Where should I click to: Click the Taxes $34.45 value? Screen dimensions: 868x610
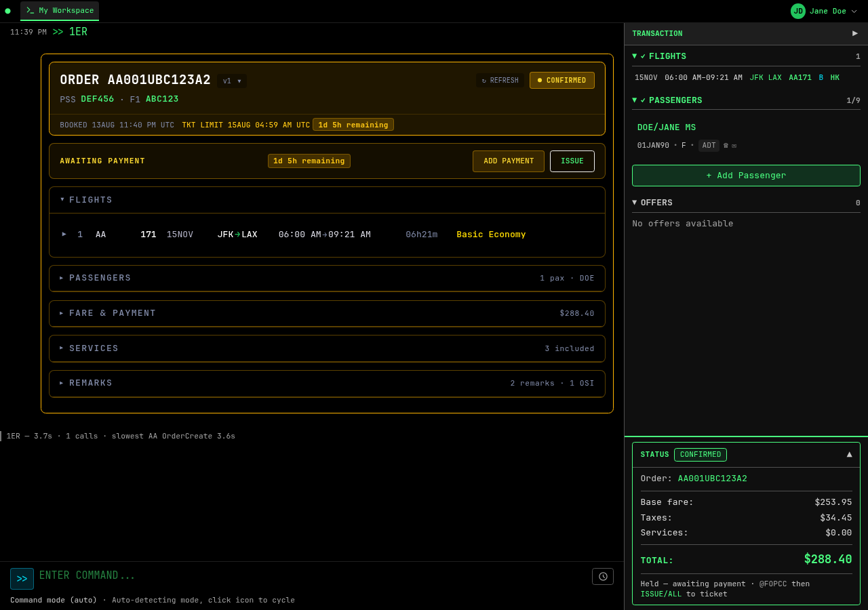836,518
